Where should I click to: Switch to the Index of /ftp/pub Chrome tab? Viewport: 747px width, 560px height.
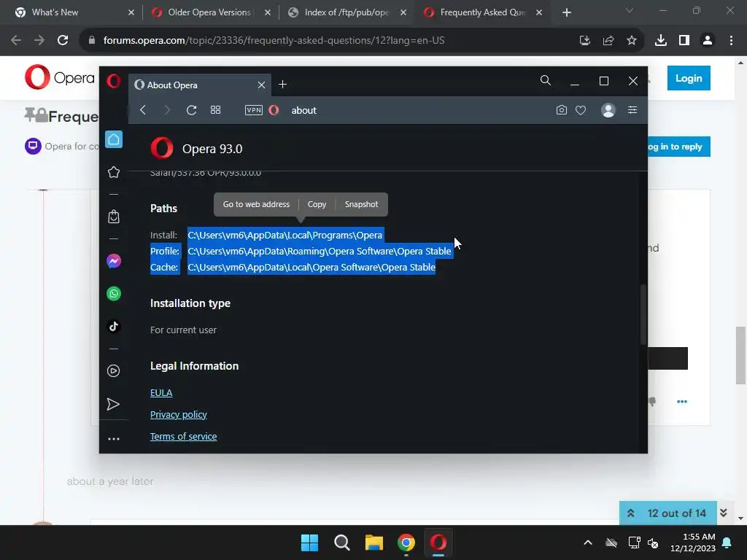coord(347,12)
